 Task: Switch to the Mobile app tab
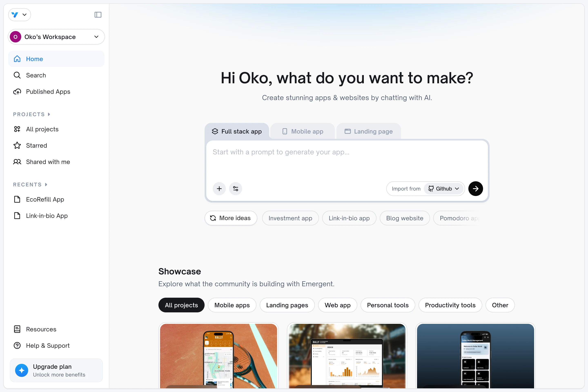[303, 131]
